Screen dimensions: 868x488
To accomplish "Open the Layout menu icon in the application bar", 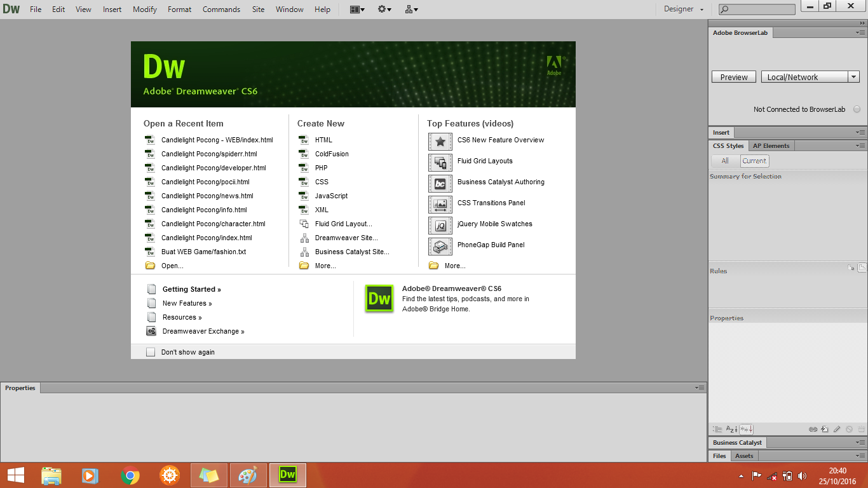I will click(358, 10).
